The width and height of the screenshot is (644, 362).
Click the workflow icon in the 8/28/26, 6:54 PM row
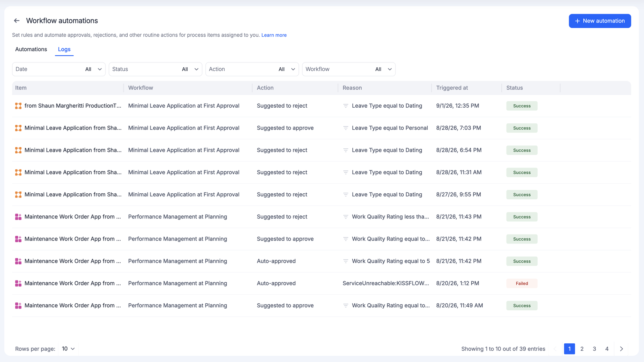(x=18, y=150)
